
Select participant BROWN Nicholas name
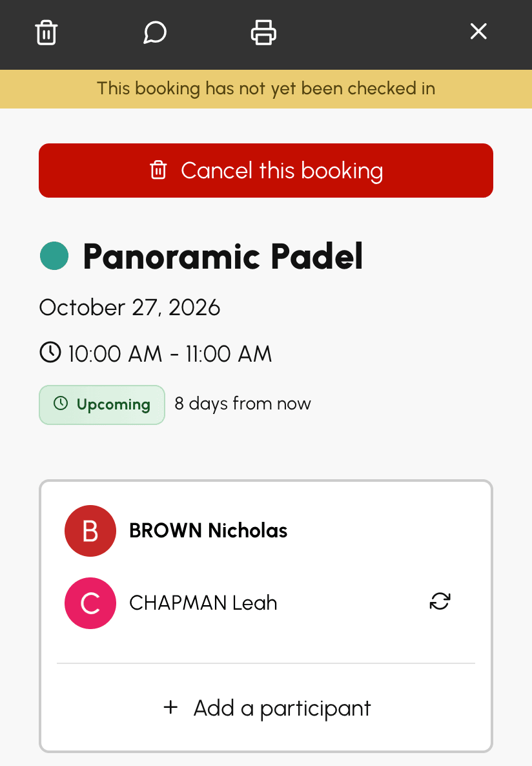[208, 530]
